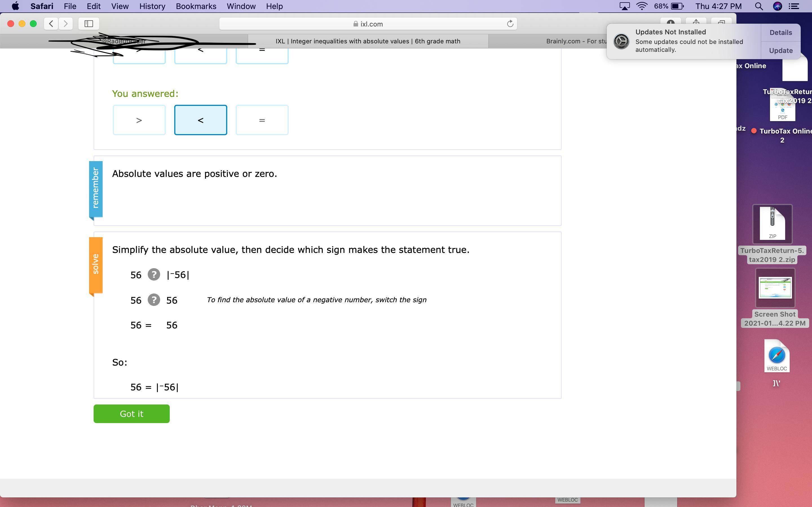Open Spotlight search in the menu bar
The image size is (812, 507).
click(x=759, y=6)
